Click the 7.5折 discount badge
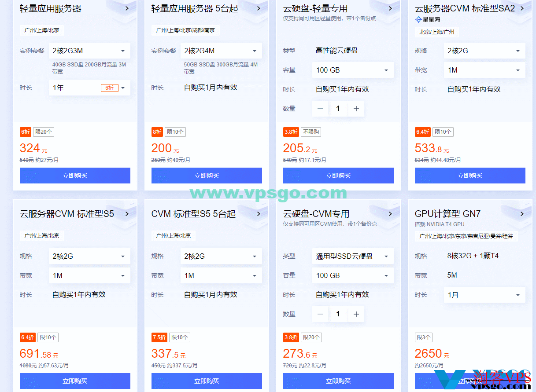This screenshot has width=536, height=392. tap(159, 337)
